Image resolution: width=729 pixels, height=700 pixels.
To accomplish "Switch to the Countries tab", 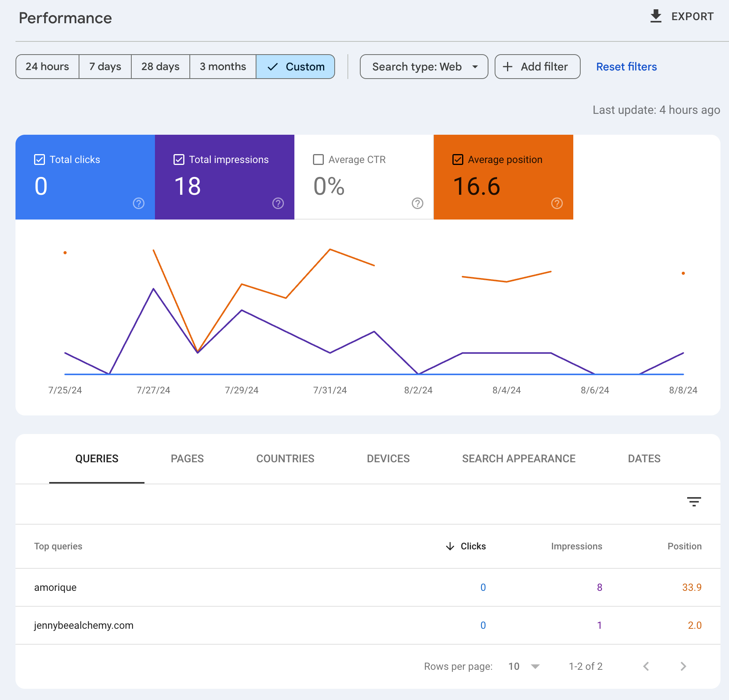I will 285,459.
